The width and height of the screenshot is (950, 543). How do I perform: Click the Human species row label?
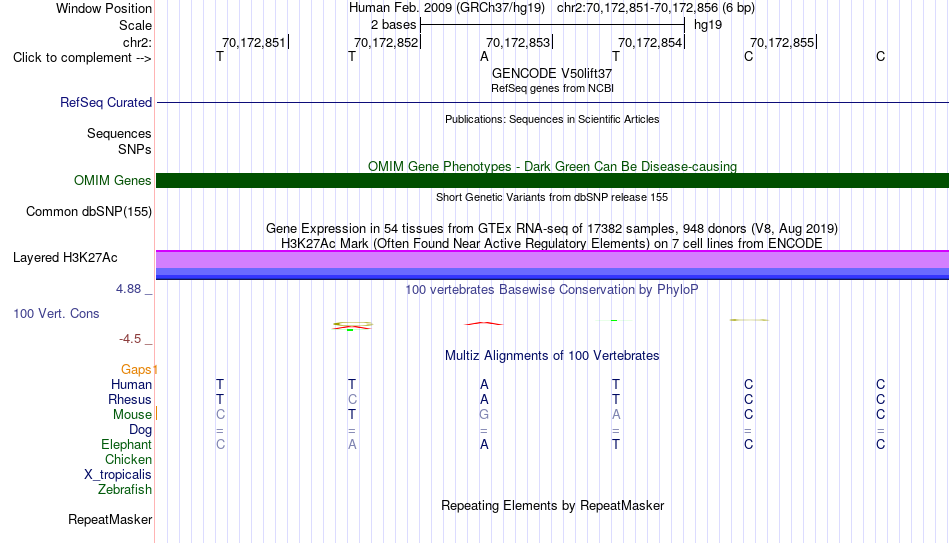point(131,384)
